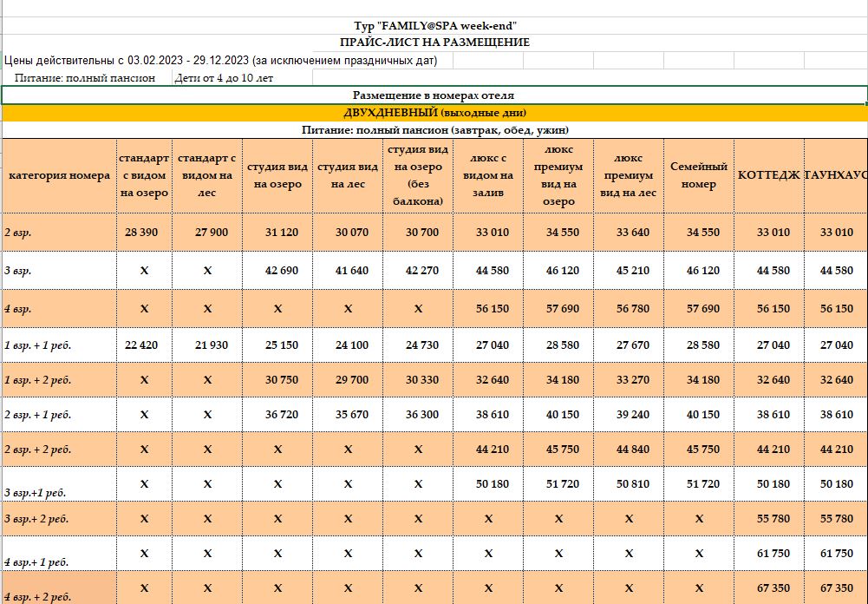This screenshot has width=868, height=604.
Task: Select the X under стандарт с видом на озеро for 3 взр.
Action: coord(145,271)
